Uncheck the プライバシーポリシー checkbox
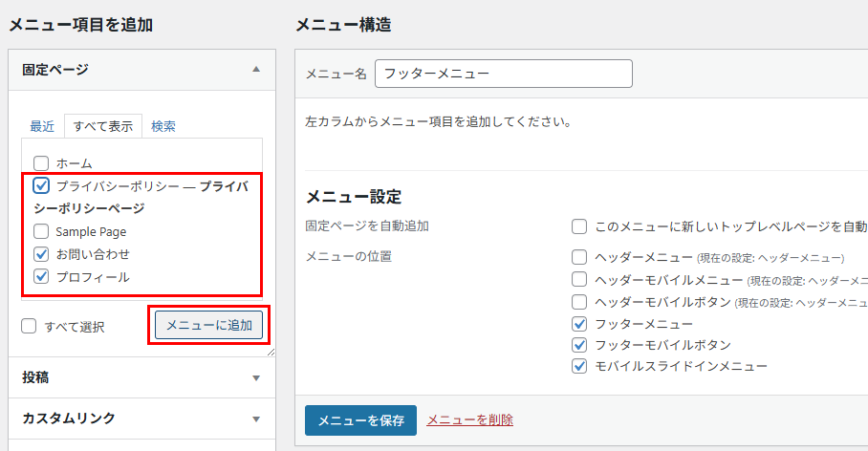868x451 pixels. pyautogui.click(x=41, y=186)
